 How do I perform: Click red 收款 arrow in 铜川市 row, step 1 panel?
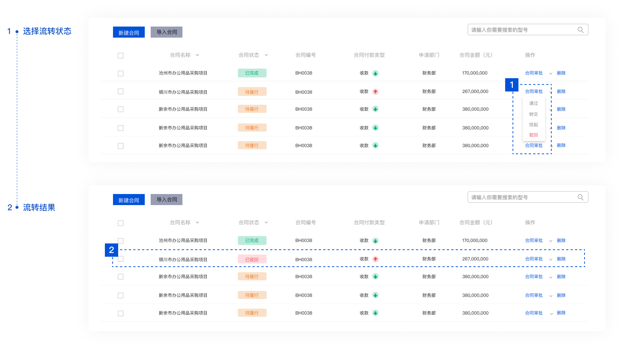375,91
